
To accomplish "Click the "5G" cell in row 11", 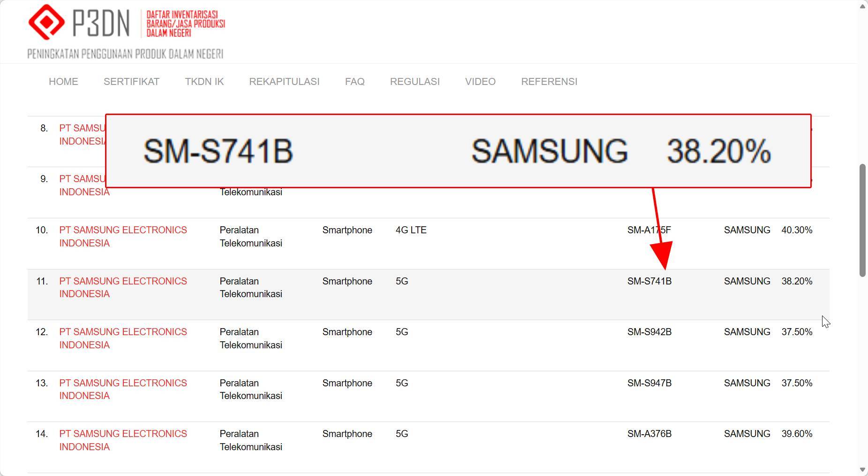I will click(402, 281).
